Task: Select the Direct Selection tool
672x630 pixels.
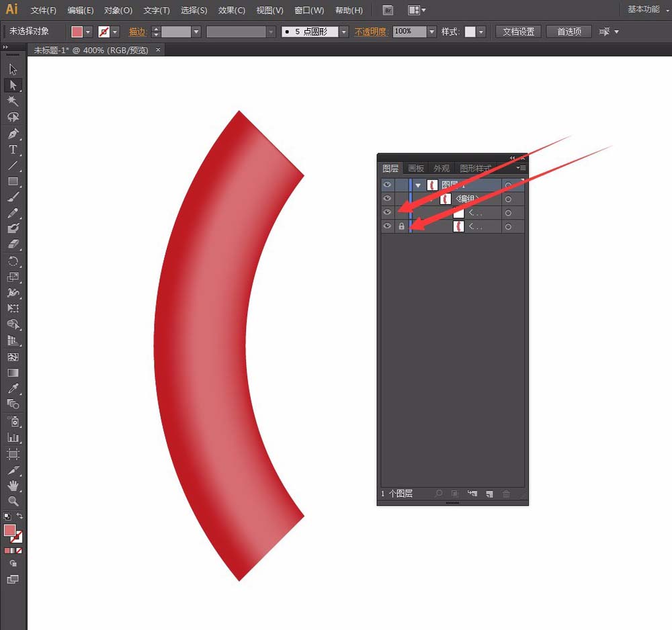Action: (x=13, y=85)
